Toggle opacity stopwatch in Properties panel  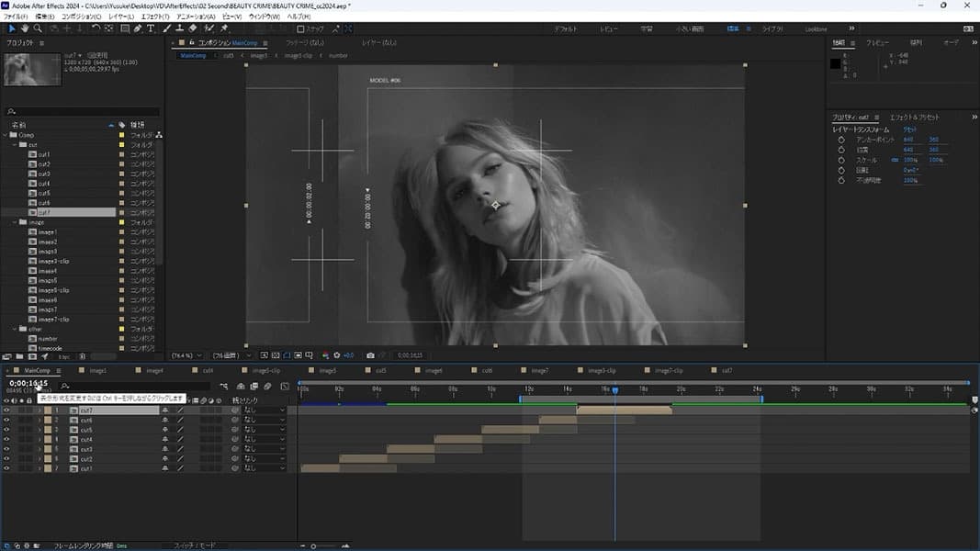coord(840,180)
